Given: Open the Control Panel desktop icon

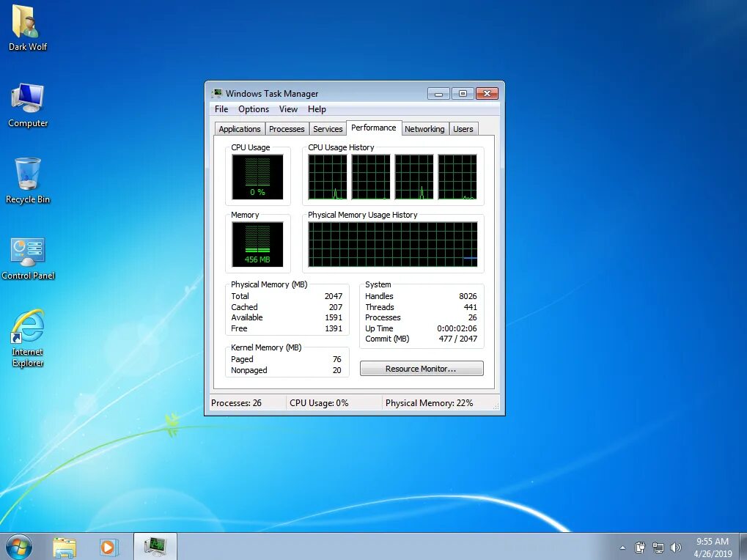Looking at the screenshot, I should (x=28, y=258).
